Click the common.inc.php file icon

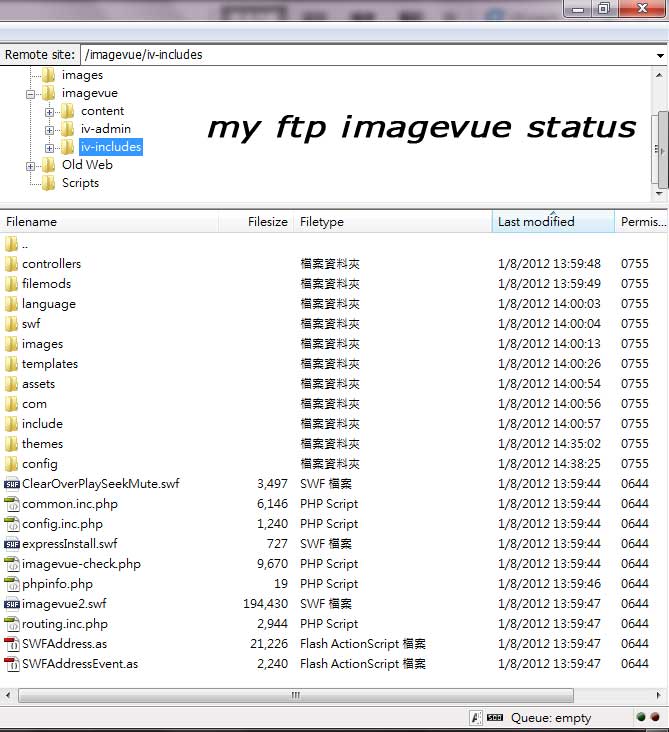click(x=12, y=504)
